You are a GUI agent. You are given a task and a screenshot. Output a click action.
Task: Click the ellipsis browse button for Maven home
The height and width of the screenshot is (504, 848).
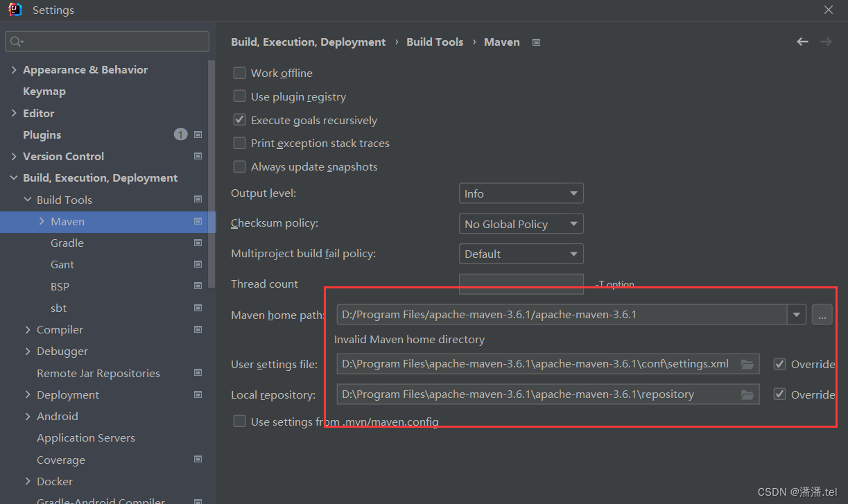point(822,315)
